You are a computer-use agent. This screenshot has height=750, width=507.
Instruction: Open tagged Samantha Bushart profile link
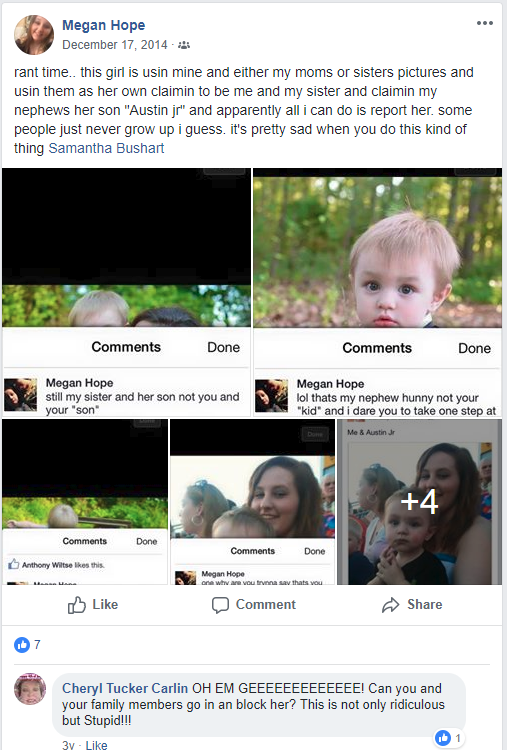point(106,148)
